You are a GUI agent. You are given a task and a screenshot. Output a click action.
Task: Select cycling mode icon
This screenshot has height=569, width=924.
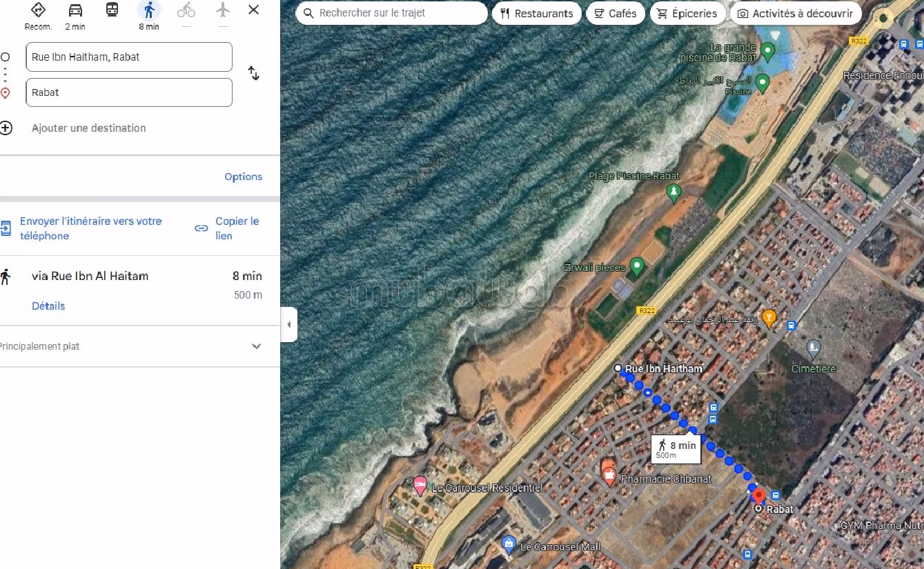pos(186,10)
